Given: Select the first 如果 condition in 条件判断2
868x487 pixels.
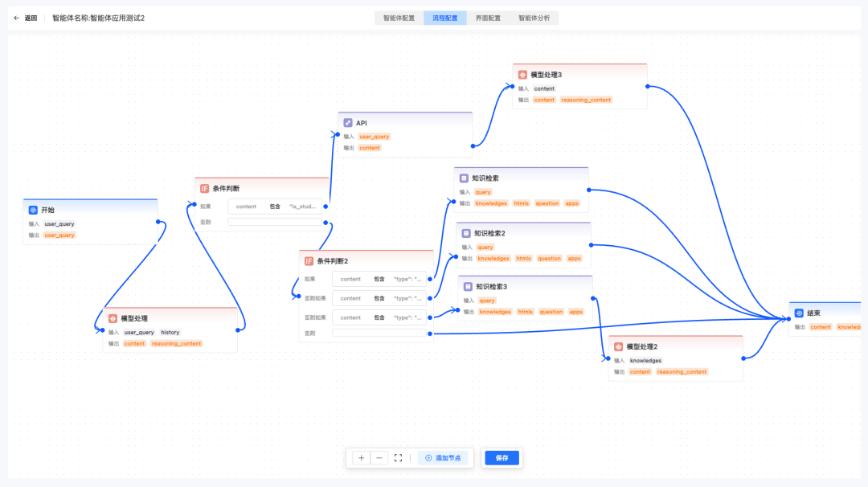Looking at the screenshot, I should (x=379, y=279).
